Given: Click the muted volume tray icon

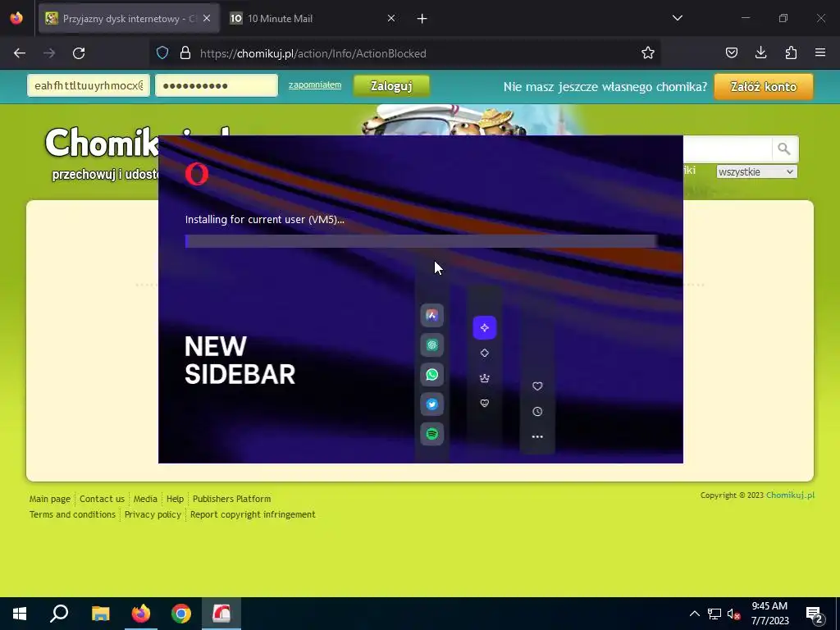Looking at the screenshot, I should coord(733,614).
